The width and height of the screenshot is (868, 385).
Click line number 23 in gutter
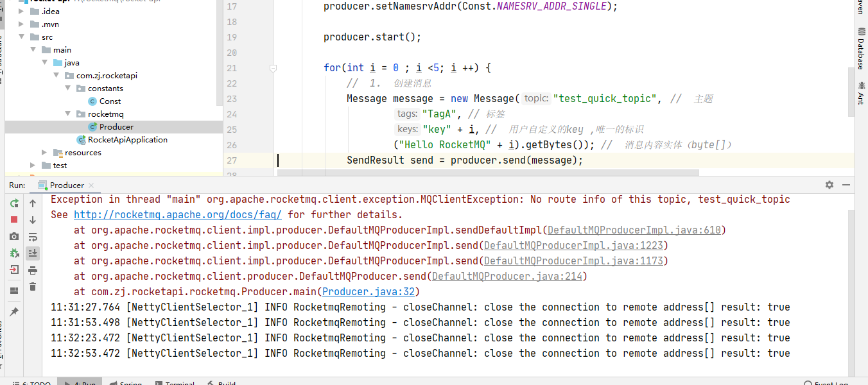pyautogui.click(x=232, y=99)
